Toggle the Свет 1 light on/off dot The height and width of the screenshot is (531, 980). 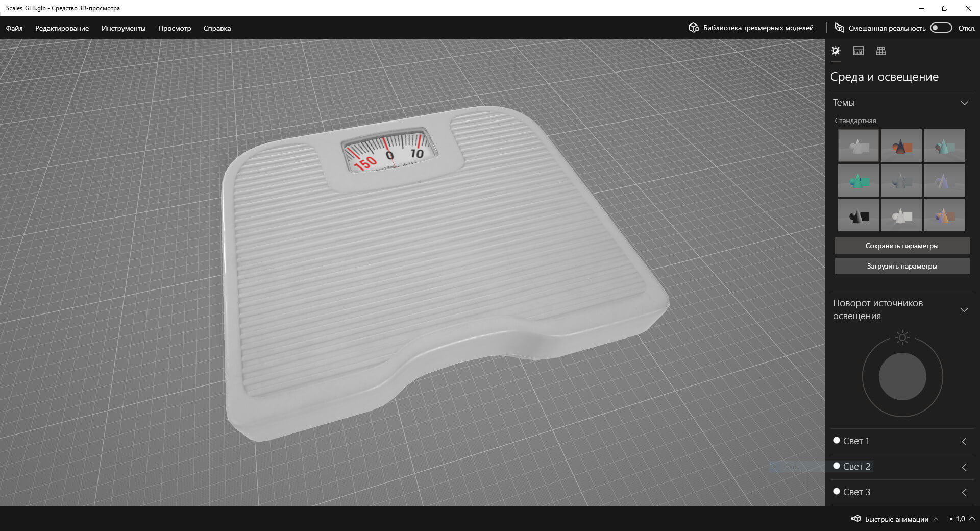click(837, 440)
